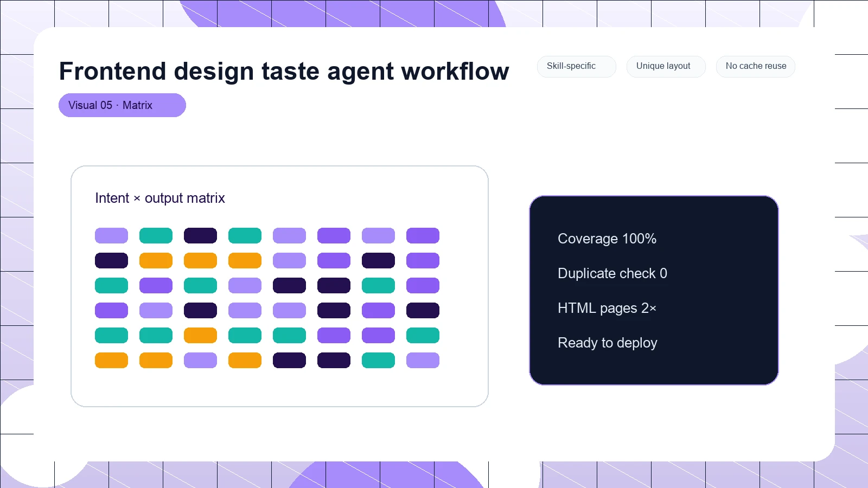Click the Ready to deploy line
The image size is (868, 488).
(607, 343)
